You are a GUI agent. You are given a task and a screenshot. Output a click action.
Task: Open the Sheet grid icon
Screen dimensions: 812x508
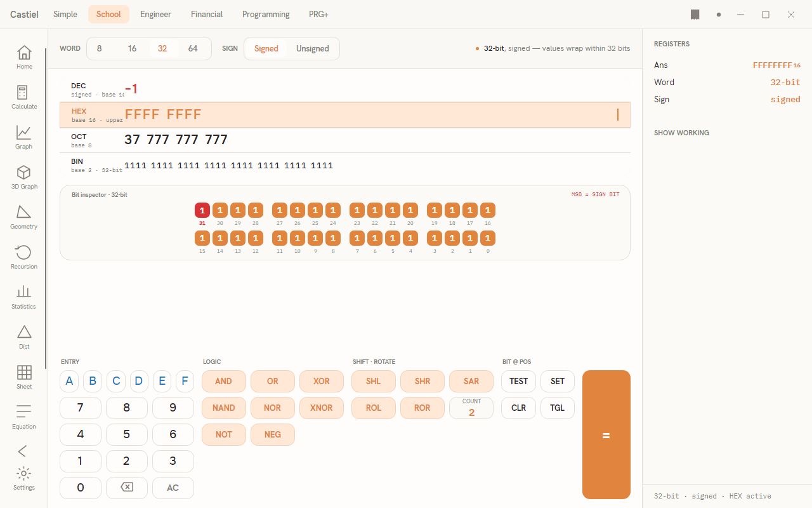point(24,372)
